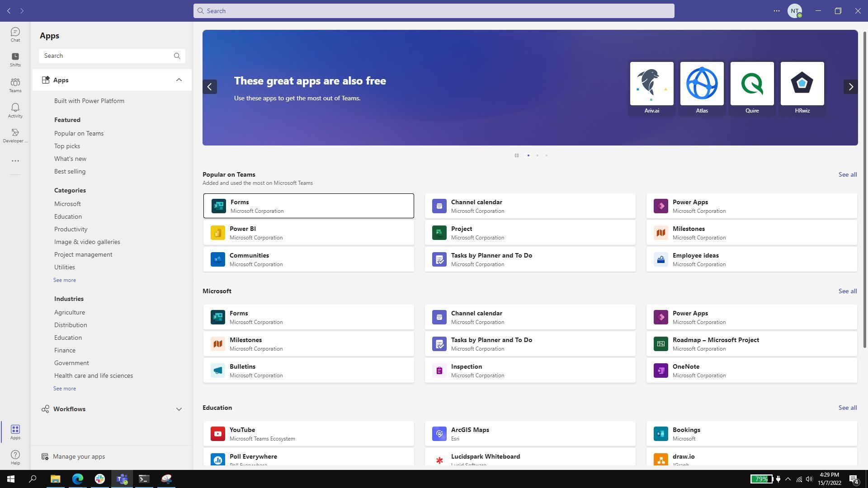See all Microsoft apps

tap(848, 291)
